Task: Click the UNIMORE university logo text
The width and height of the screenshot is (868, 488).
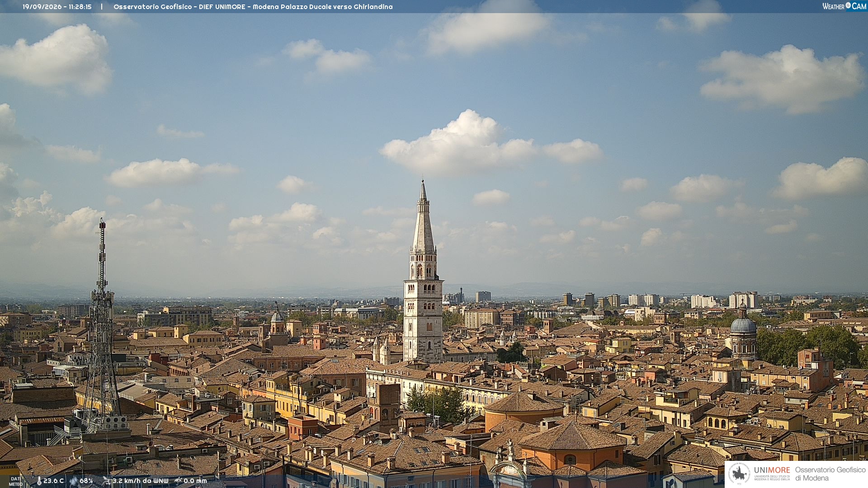Action: pyautogui.click(x=772, y=473)
